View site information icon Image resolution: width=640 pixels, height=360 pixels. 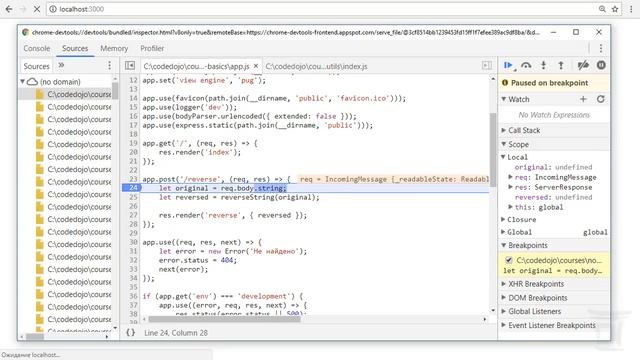point(53,9)
